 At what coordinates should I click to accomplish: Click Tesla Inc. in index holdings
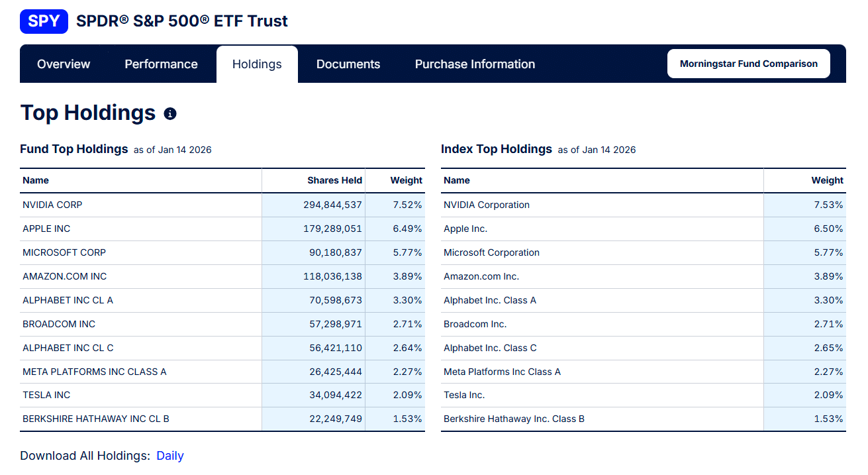(464, 395)
